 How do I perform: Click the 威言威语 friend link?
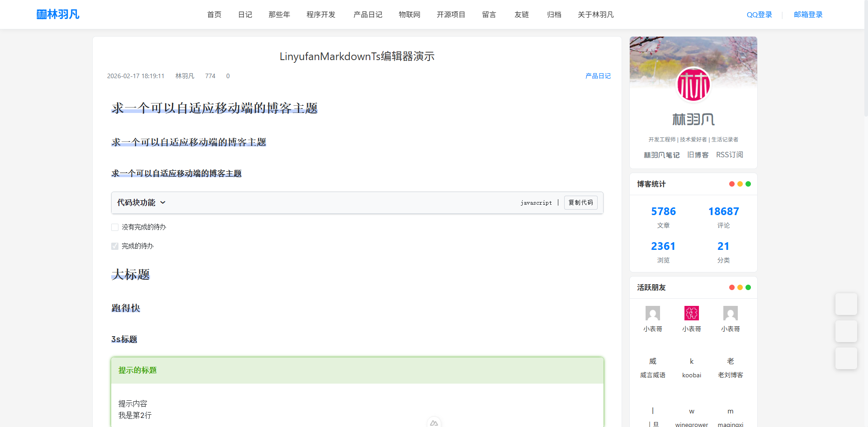click(x=653, y=375)
